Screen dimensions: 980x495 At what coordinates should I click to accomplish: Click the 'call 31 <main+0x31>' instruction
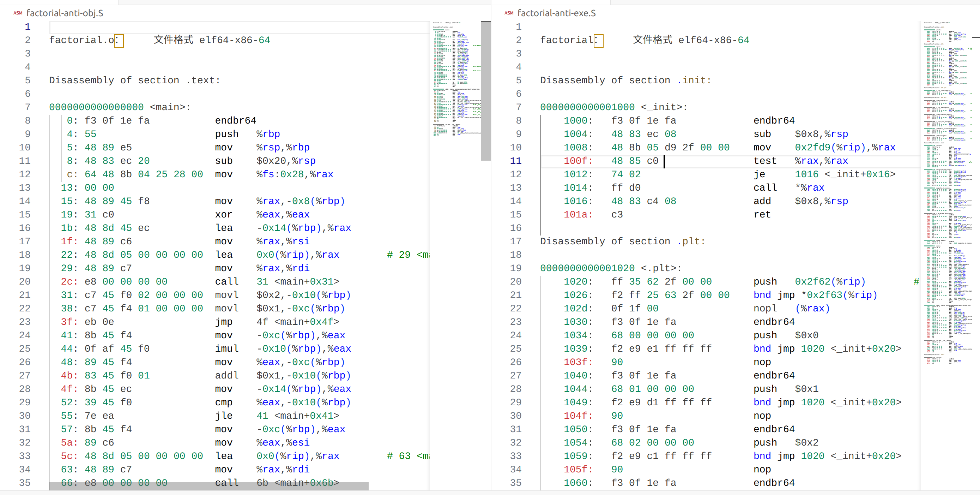[277, 281]
